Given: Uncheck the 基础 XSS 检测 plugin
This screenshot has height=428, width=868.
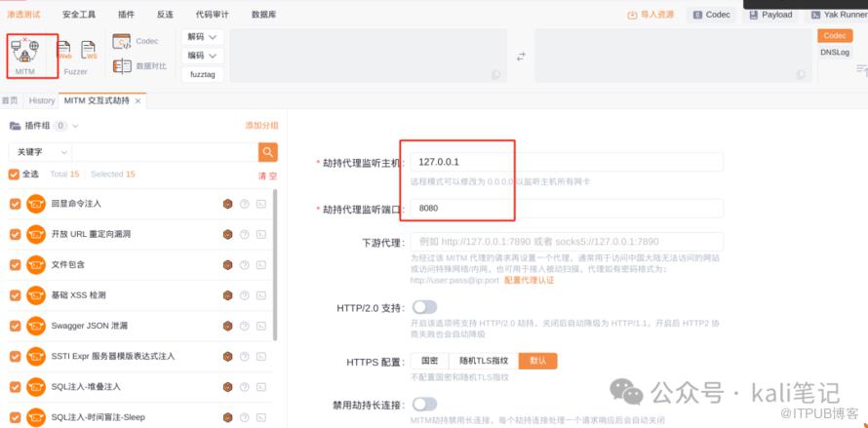Looking at the screenshot, I should tap(15, 295).
